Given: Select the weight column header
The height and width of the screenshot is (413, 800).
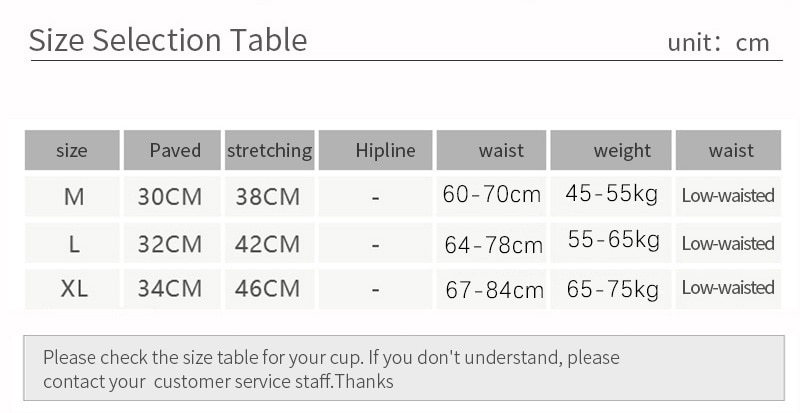Looking at the screenshot, I should click(x=611, y=150).
